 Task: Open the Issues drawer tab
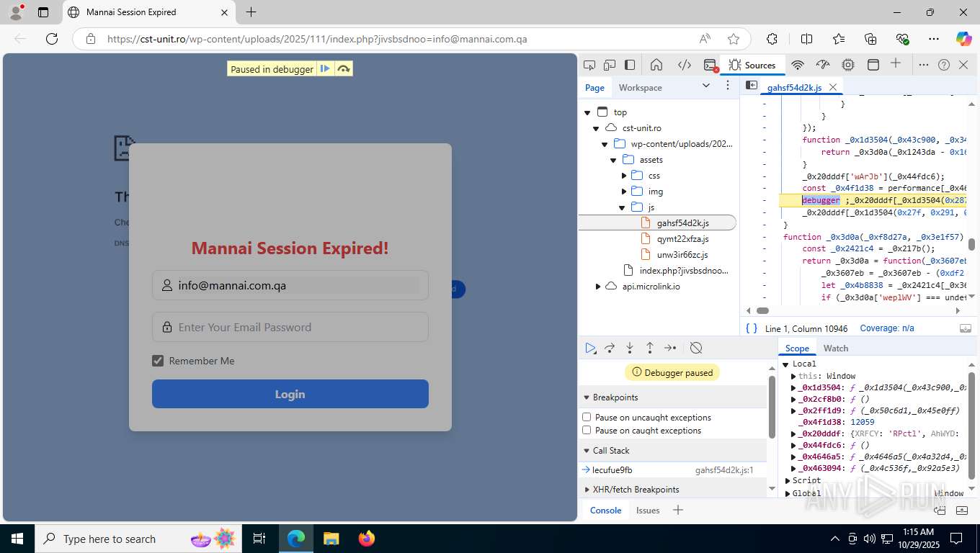[648, 511]
